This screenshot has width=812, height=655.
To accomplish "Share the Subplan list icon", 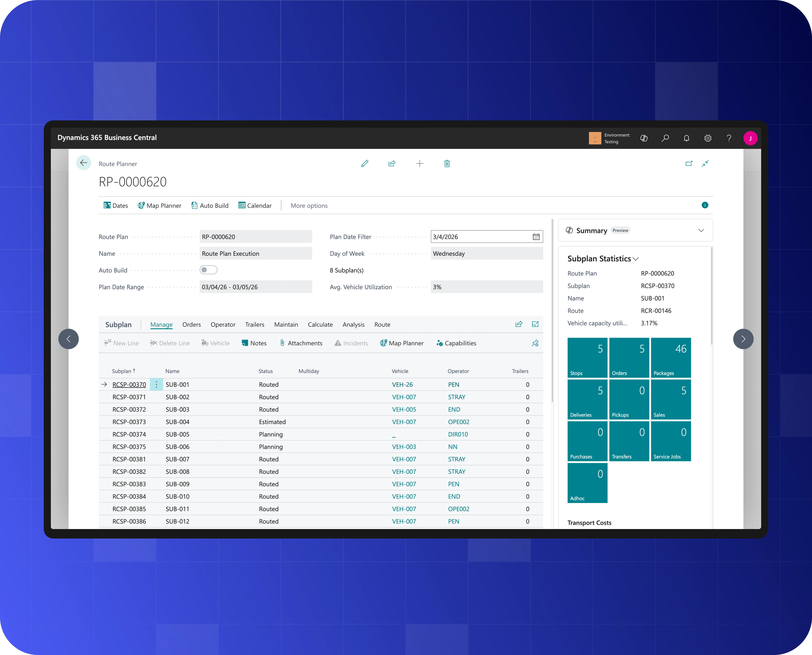I will tap(519, 324).
